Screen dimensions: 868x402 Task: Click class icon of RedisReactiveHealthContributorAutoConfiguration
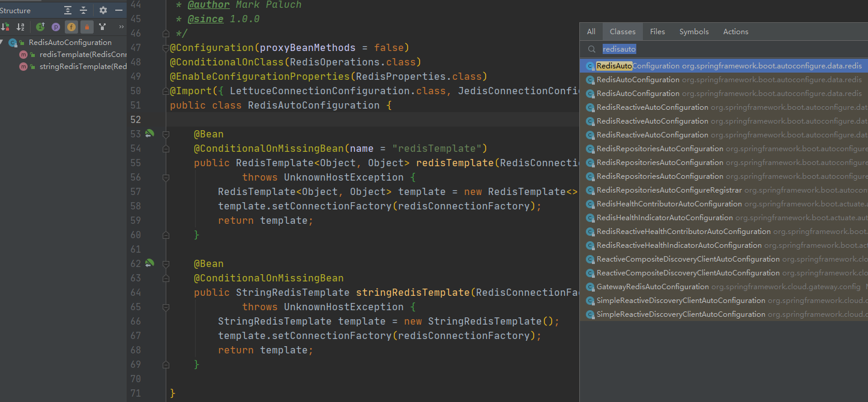[x=590, y=232]
